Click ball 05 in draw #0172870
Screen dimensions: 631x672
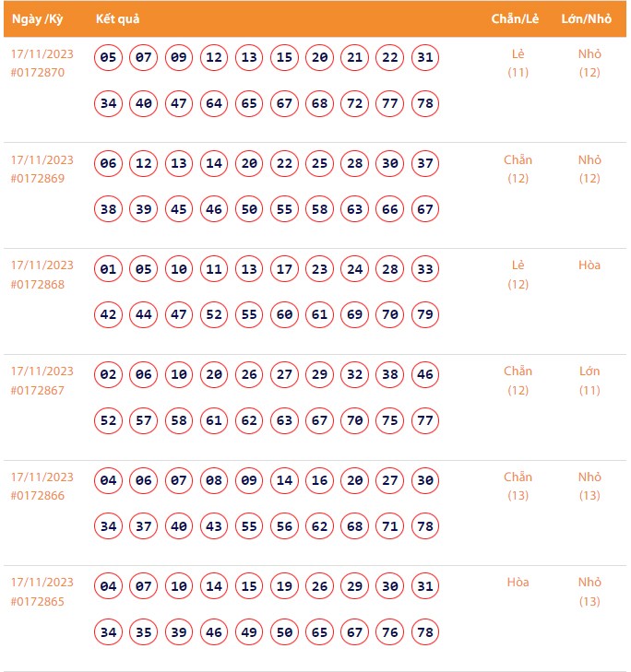pos(109,58)
